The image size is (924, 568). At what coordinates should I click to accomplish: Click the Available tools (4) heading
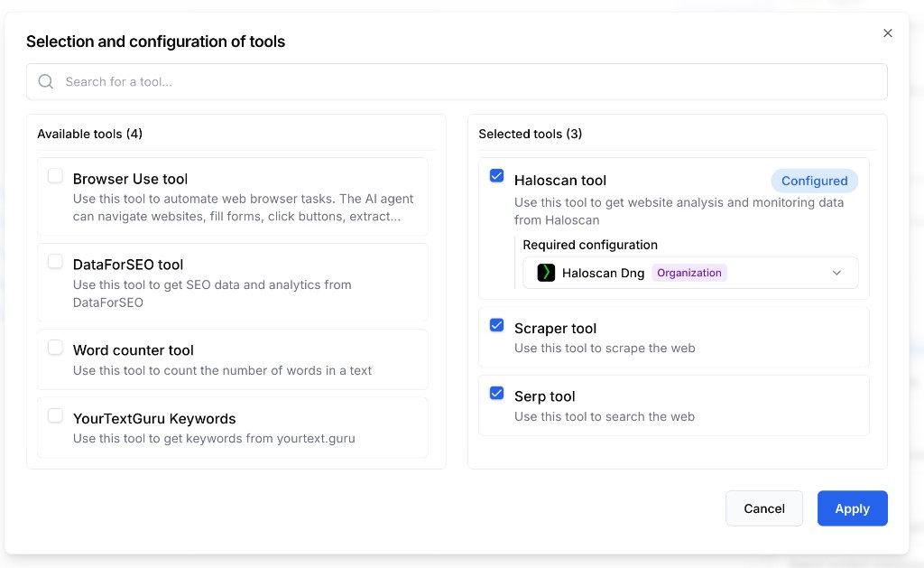coord(89,134)
